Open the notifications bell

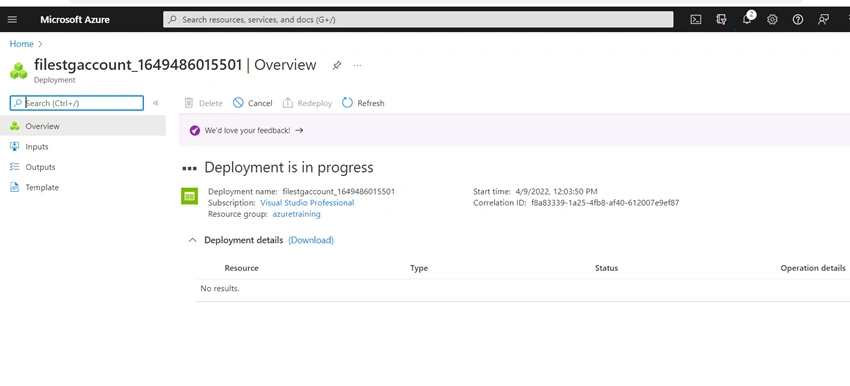click(747, 20)
